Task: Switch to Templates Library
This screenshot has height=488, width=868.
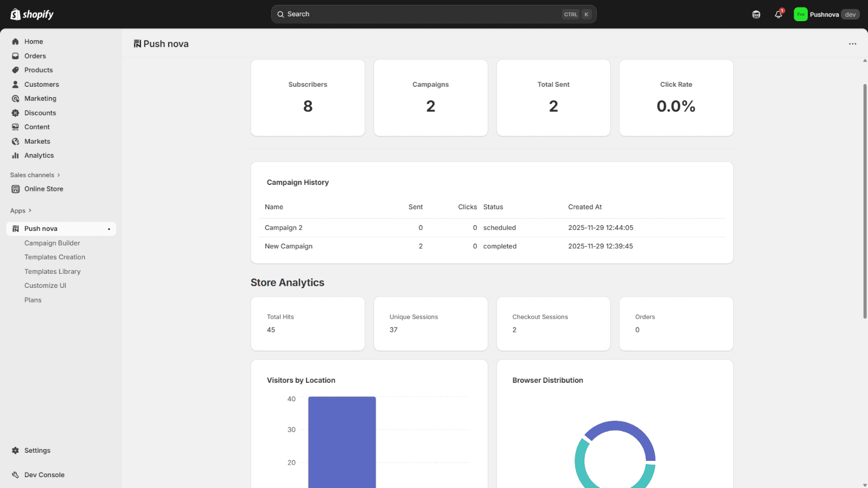Action: pyautogui.click(x=53, y=271)
